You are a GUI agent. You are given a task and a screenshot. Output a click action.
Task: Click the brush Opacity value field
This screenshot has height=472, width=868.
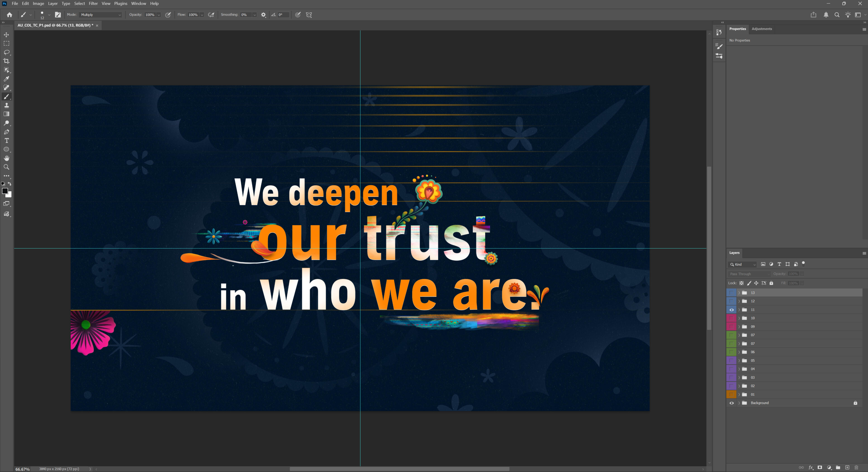[x=150, y=15]
